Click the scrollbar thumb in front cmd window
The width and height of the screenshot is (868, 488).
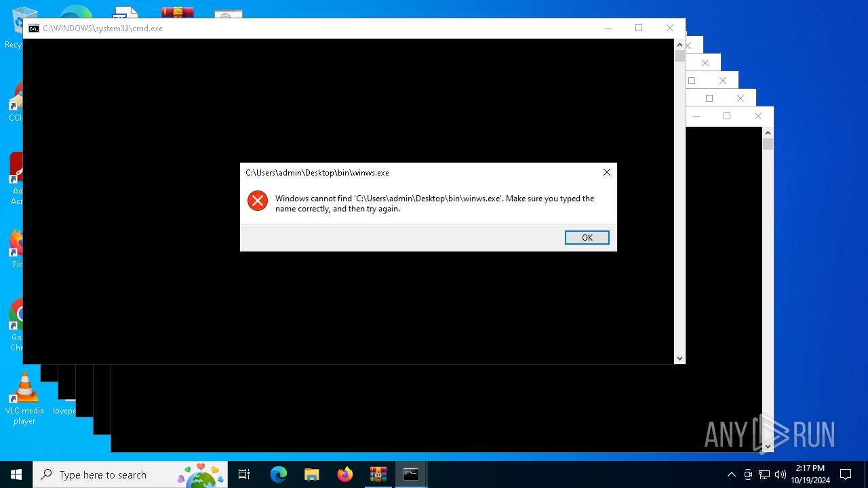tap(679, 56)
